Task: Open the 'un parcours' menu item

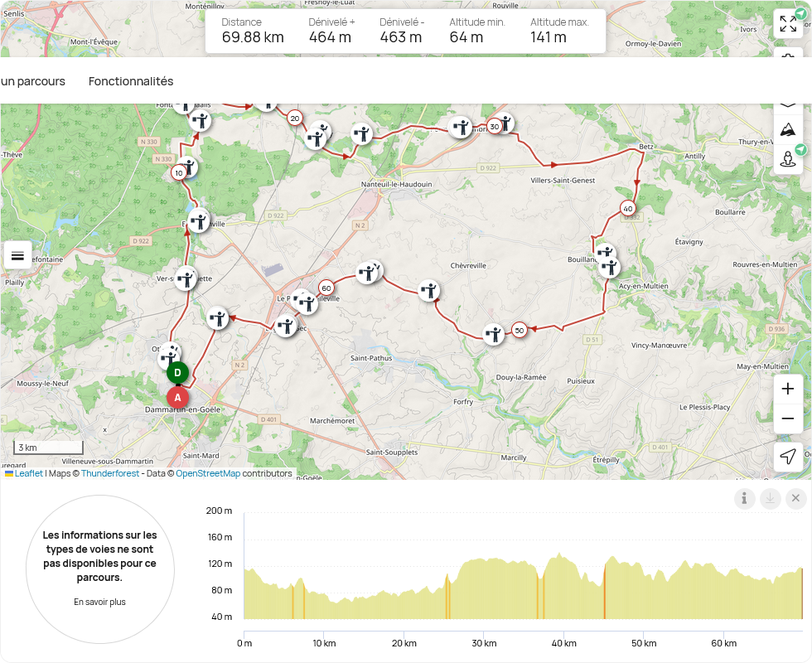Action: [x=33, y=81]
